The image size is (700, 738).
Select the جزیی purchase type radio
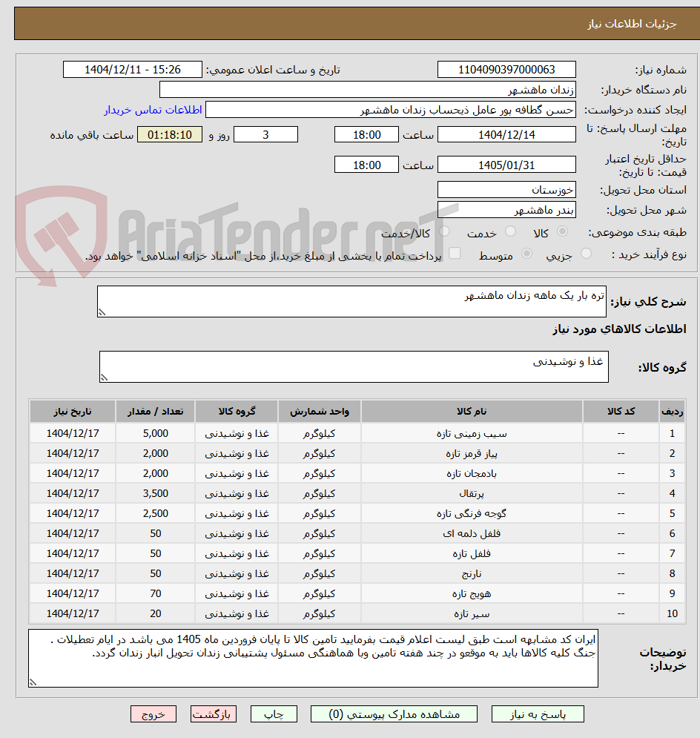[x=586, y=253]
